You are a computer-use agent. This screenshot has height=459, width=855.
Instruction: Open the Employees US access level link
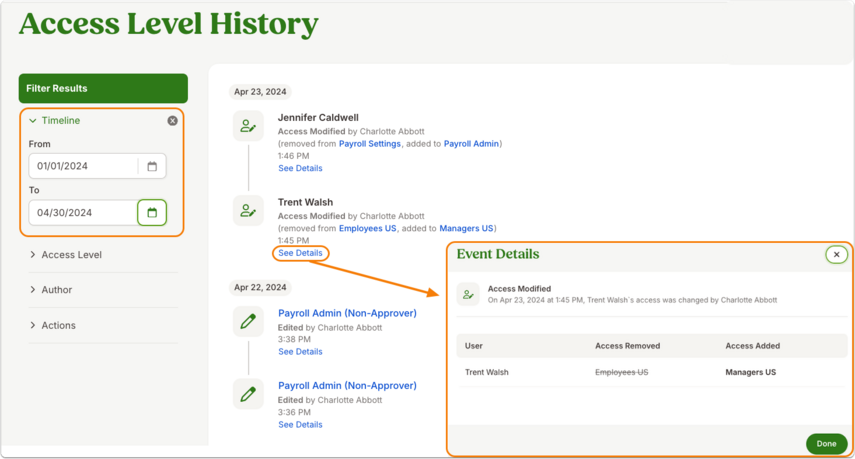click(x=368, y=228)
